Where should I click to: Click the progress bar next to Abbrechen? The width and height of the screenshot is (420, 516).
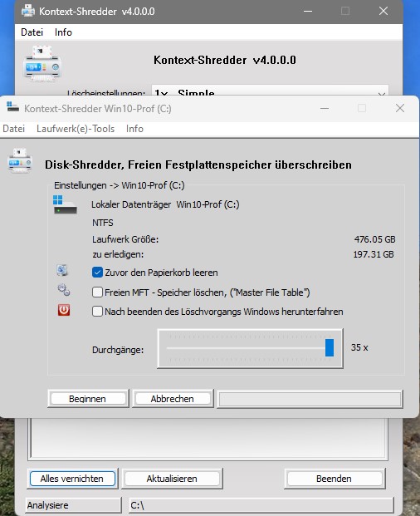[x=310, y=399]
